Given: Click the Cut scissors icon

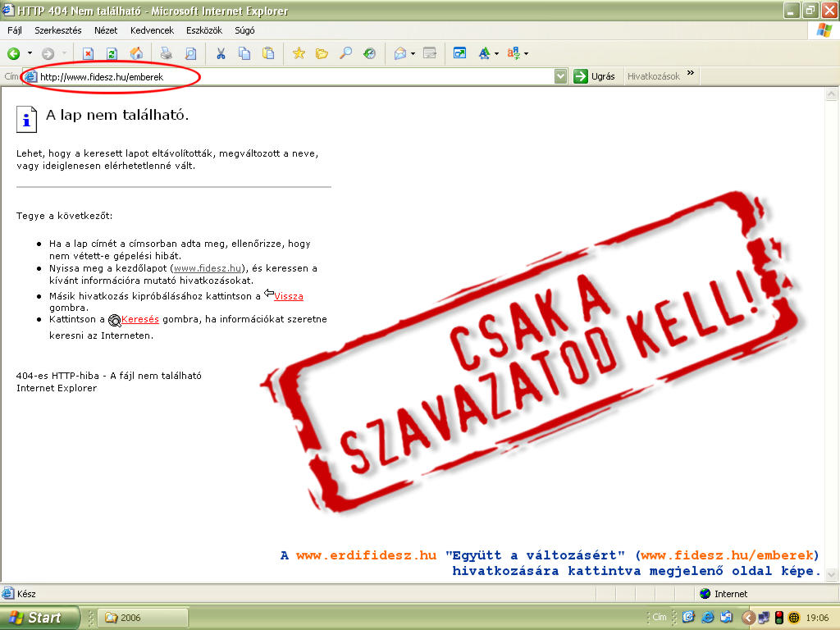Looking at the screenshot, I should click(221, 54).
